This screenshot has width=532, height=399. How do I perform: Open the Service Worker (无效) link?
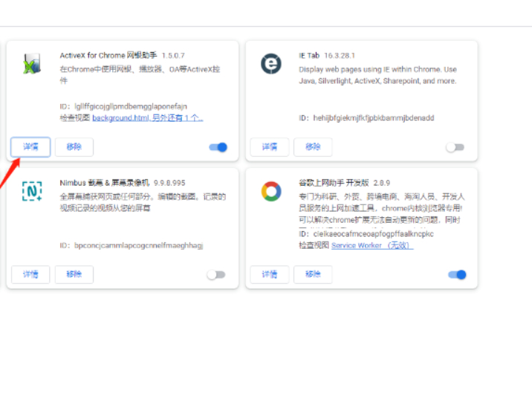click(x=372, y=245)
